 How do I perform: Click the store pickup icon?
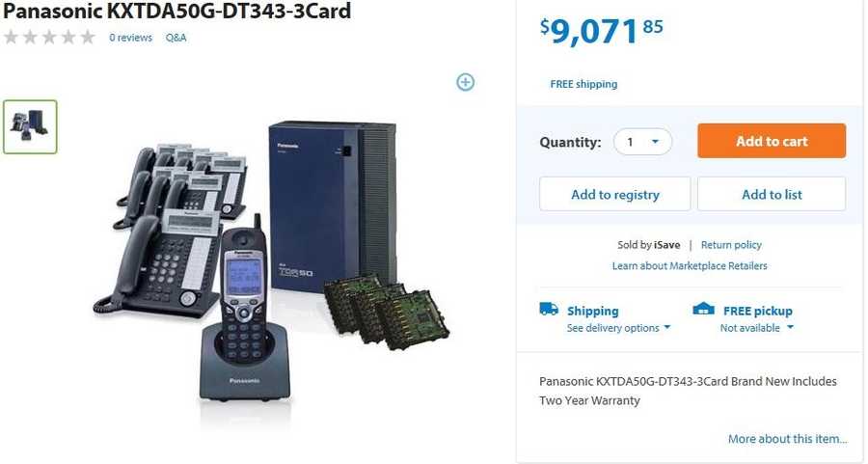(703, 309)
